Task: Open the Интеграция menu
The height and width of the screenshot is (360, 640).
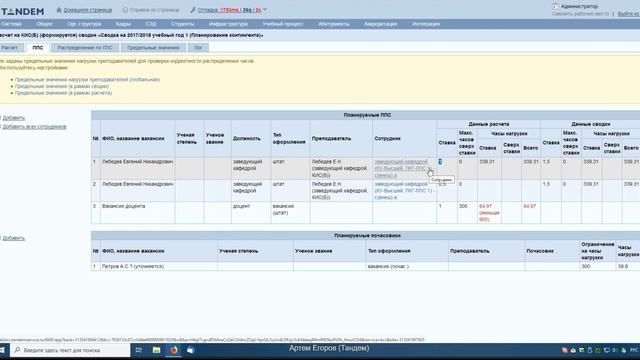Action: click(x=426, y=24)
